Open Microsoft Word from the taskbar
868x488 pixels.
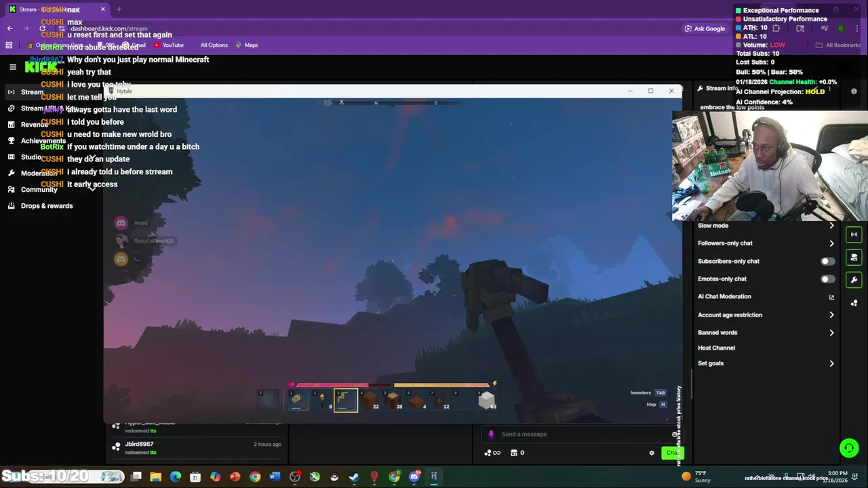tap(275, 477)
